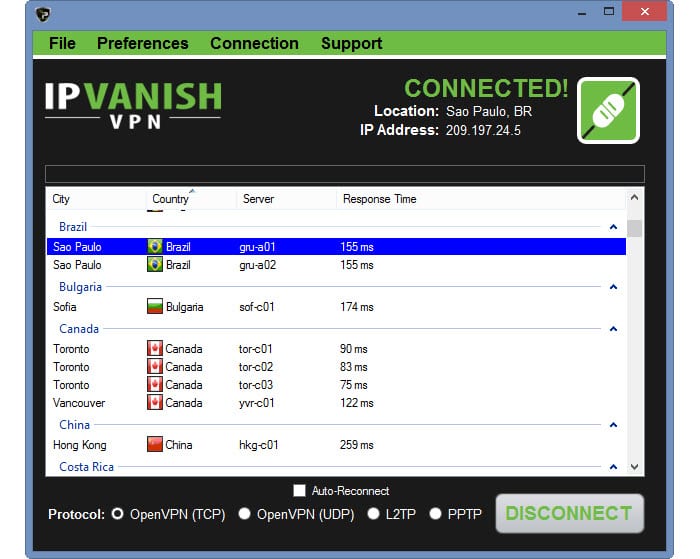Click the Costa Rica group header label
Screen dimensions: 700x559
point(86,467)
